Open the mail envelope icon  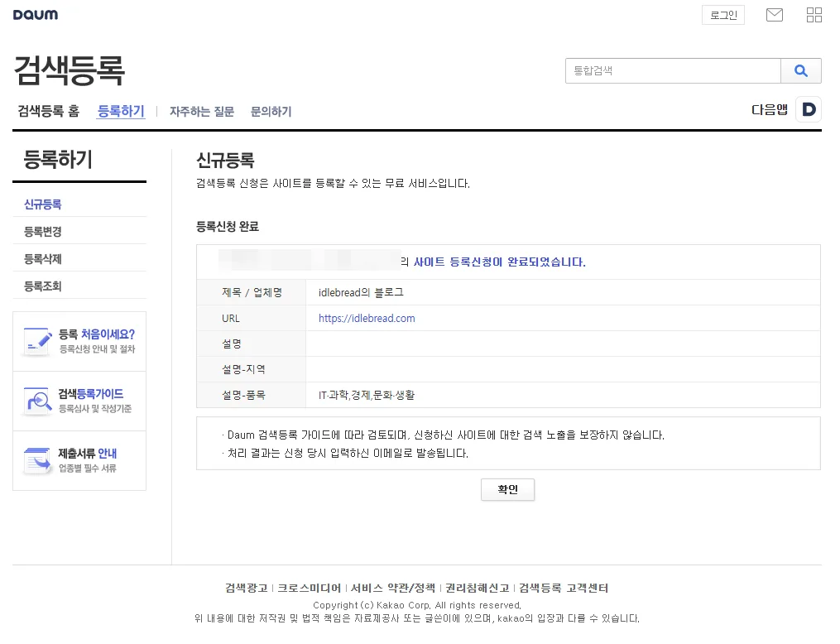(774, 15)
